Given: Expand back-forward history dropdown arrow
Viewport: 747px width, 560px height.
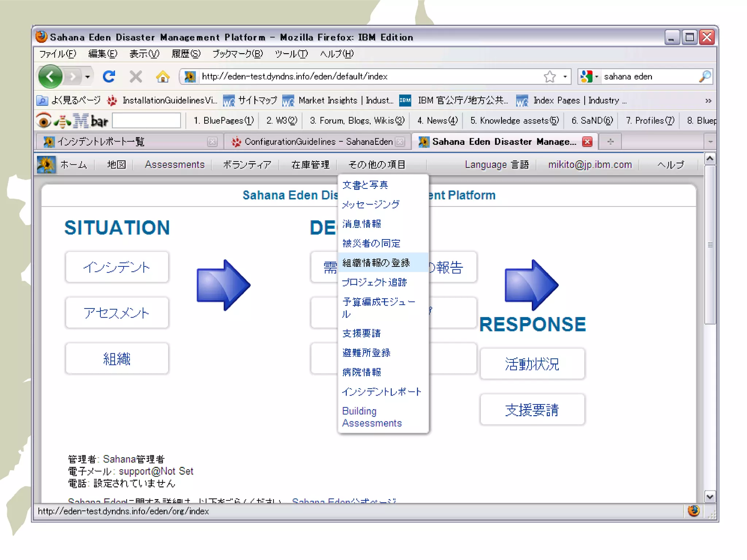Looking at the screenshot, I should [88, 77].
